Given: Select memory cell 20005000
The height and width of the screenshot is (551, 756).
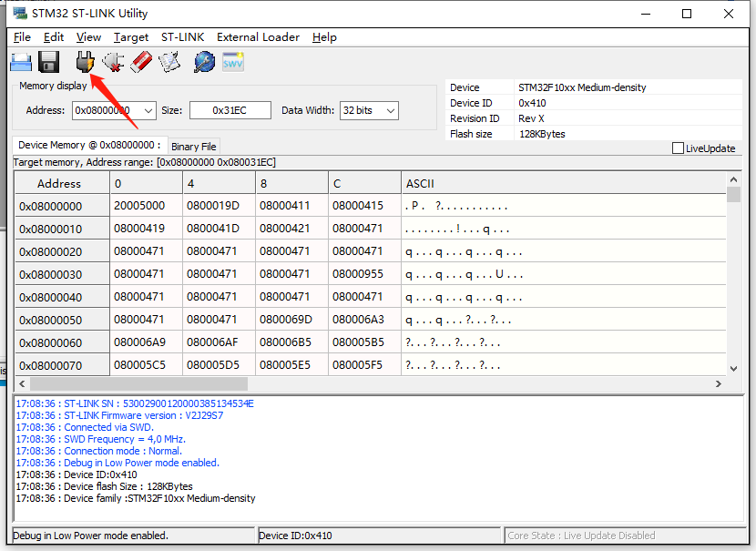Looking at the screenshot, I should coord(146,206).
